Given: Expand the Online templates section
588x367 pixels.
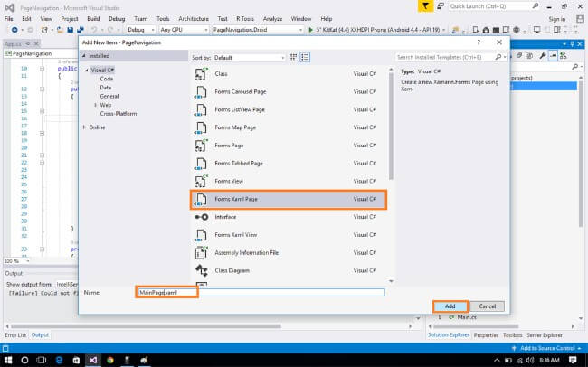Looking at the screenshot, I should pos(84,127).
